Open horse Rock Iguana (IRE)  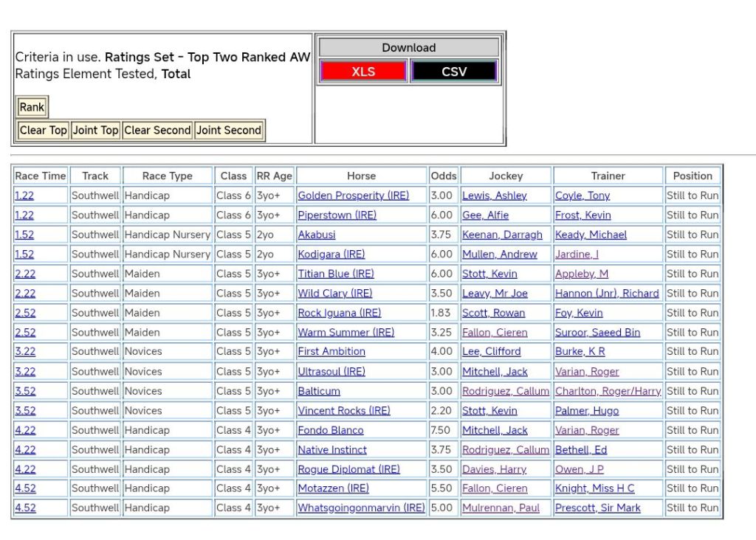(339, 313)
